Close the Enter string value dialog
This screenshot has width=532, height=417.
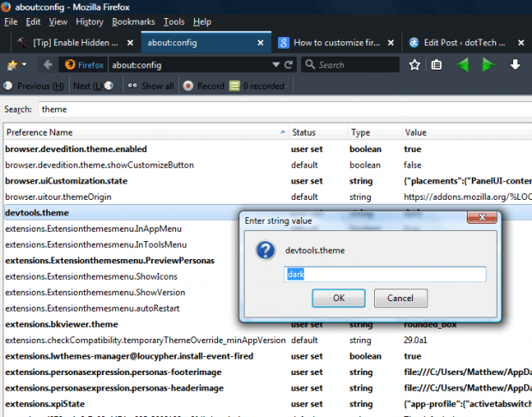[482, 217]
